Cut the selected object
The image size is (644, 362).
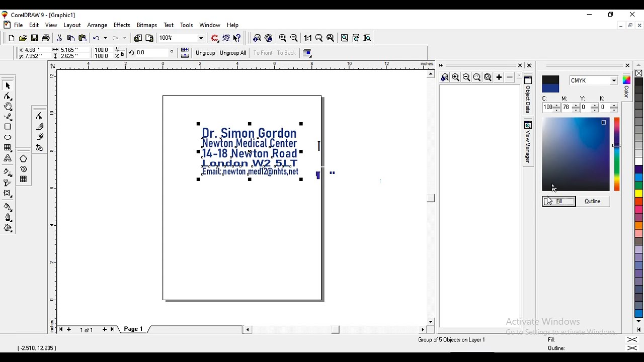[60, 38]
